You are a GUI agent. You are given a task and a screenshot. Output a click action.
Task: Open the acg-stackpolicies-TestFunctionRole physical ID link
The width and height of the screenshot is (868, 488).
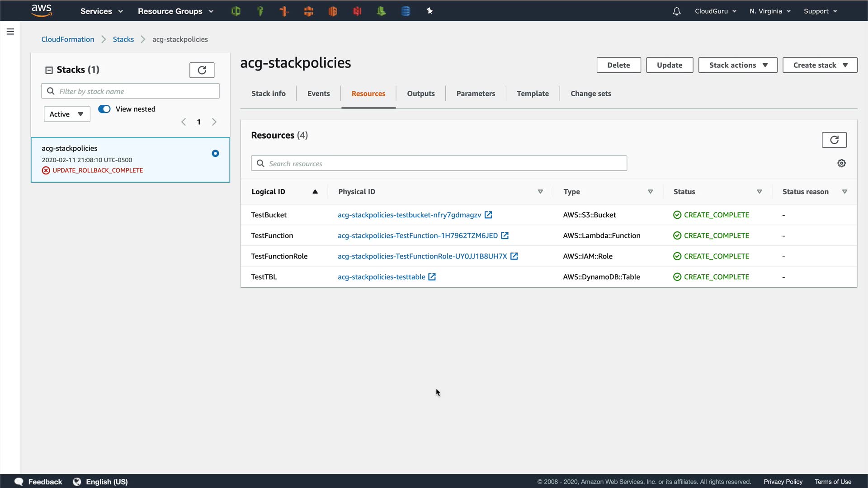[422, 256]
